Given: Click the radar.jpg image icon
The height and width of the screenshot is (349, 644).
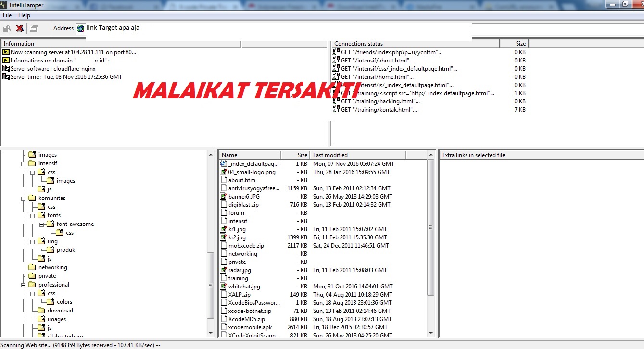Looking at the screenshot, I should [x=224, y=270].
